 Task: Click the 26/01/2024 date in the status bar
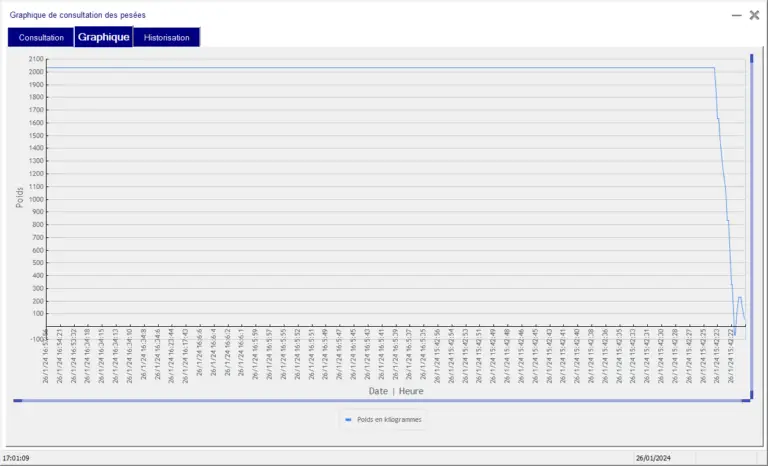[653, 458]
